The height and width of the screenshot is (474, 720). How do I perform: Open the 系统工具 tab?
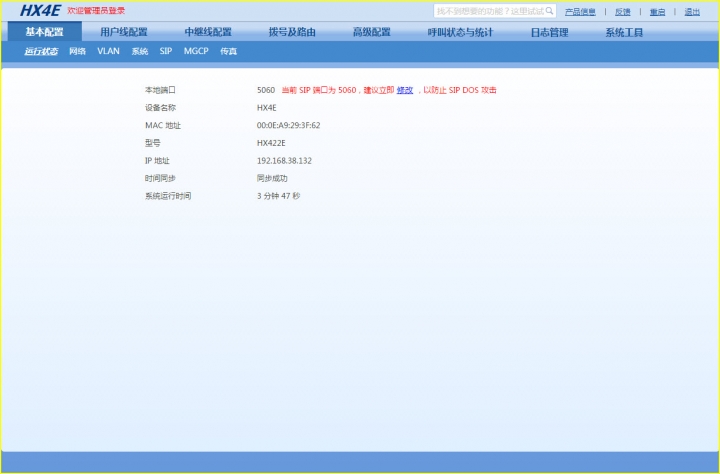[624, 32]
